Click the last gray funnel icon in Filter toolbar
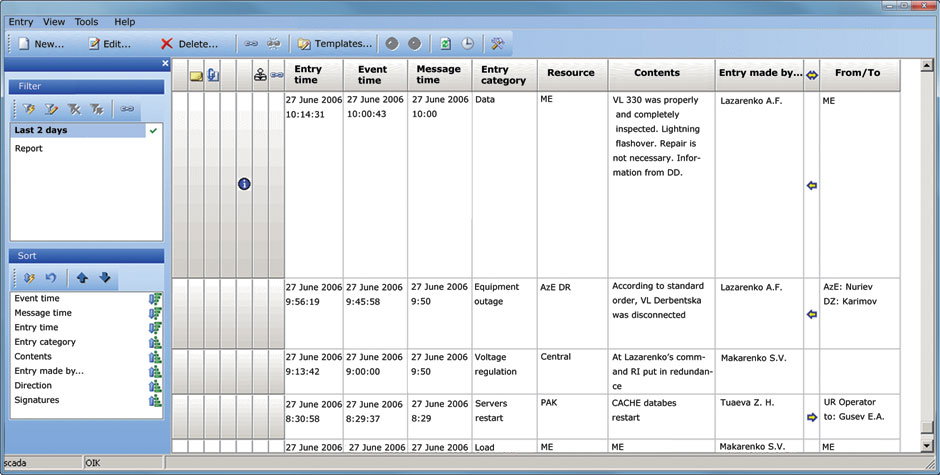 [x=97, y=109]
